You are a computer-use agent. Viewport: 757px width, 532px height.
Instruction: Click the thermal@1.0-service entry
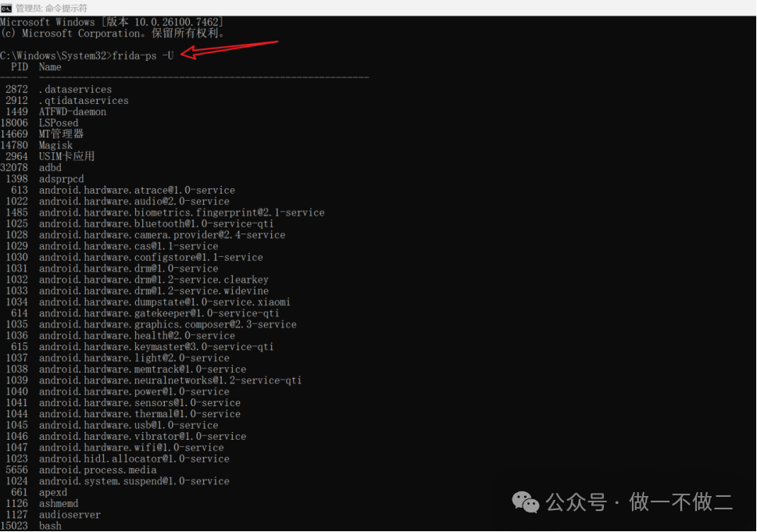(140, 414)
